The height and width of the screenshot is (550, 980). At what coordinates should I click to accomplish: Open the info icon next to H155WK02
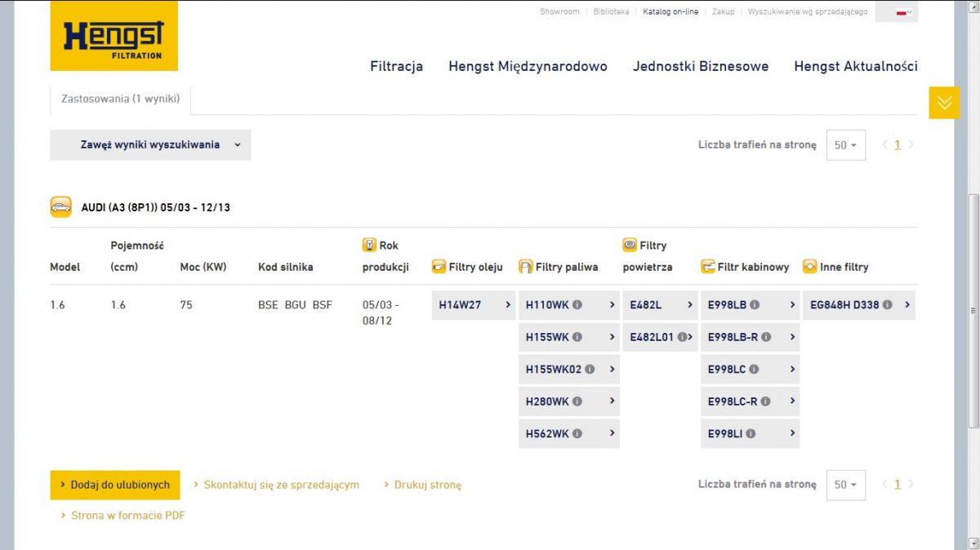coord(590,369)
